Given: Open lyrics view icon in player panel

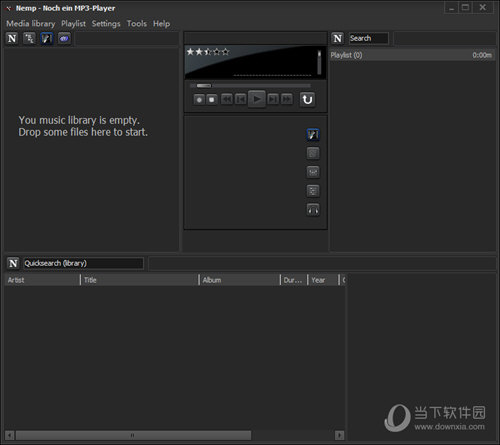Looking at the screenshot, I should click(313, 153).
